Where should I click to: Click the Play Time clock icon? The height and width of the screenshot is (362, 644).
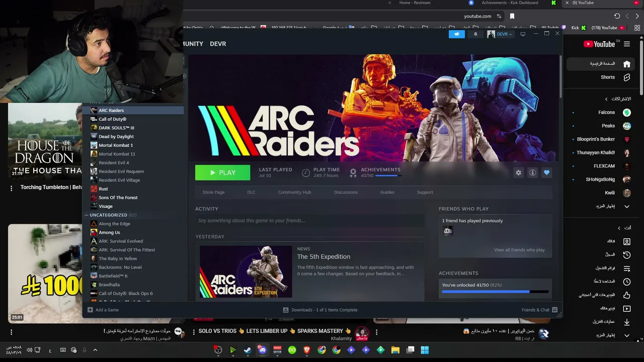pos(306,172)
